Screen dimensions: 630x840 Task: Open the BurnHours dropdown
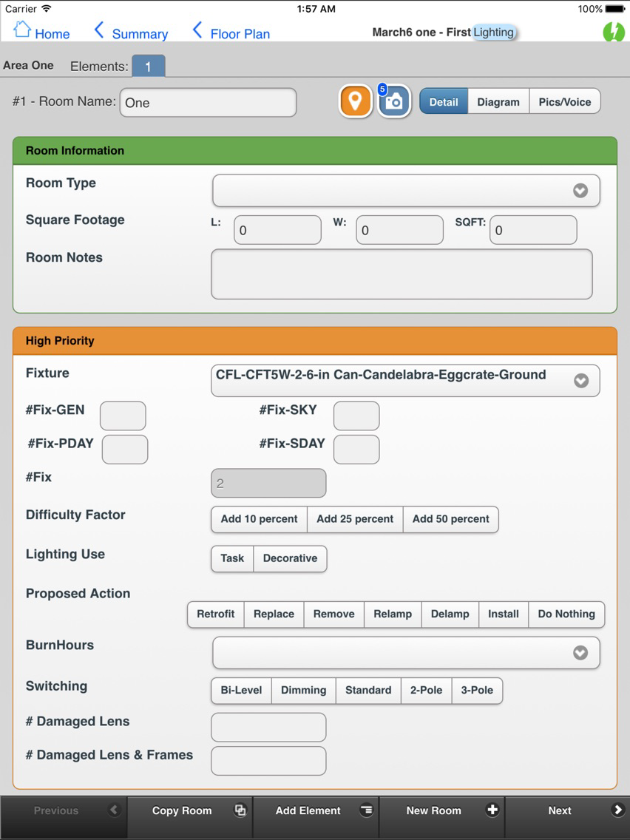point(406,652)
